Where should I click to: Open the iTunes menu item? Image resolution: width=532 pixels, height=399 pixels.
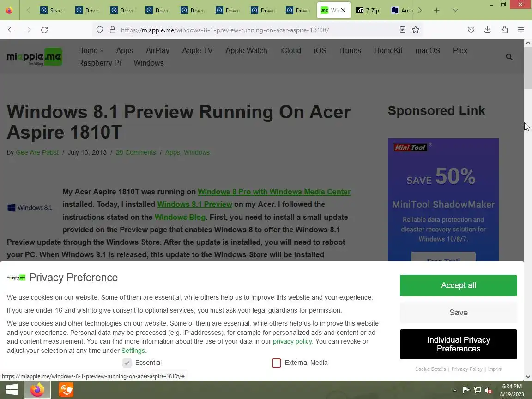(350, 50)
